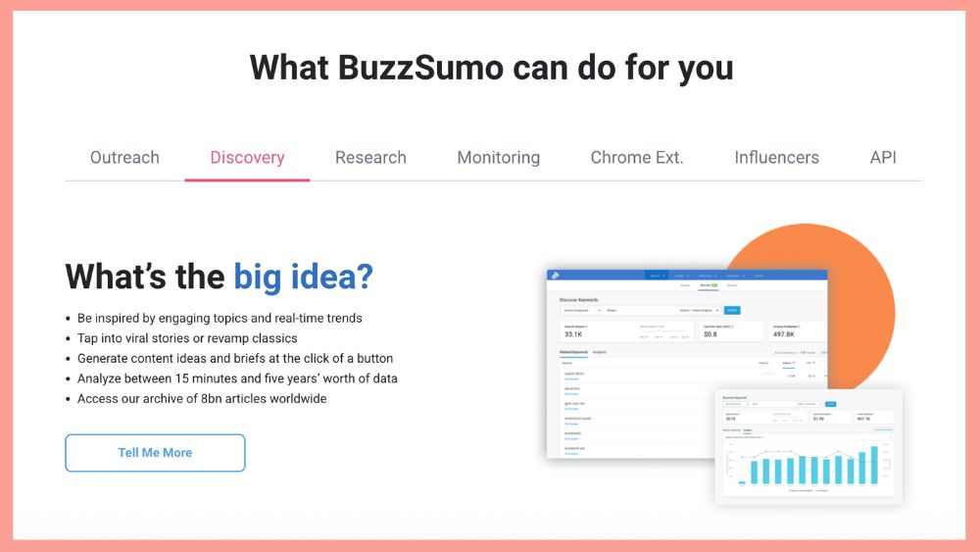Click the 33.1K search volume value
Image resolution: width=980 pixels, height=552 pixels.
(573, 334)
